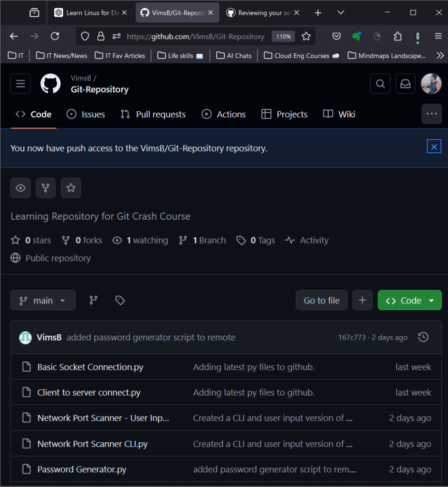
Task: Open the Projects tab
Action: tap(284, 114)
